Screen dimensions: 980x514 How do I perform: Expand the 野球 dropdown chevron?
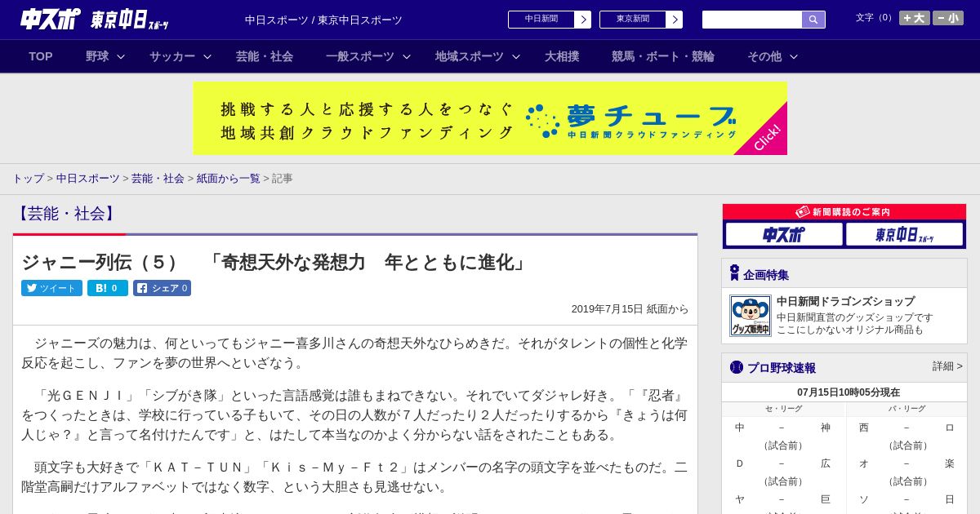coord(121,56)
